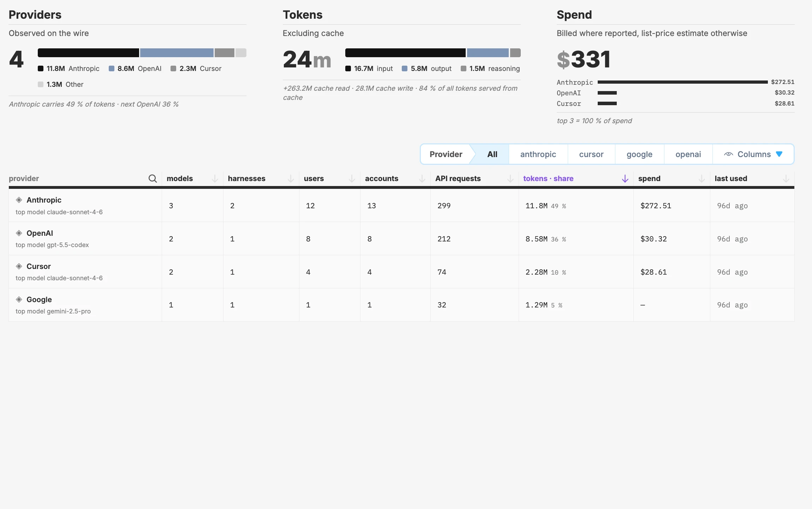Click the Cursor spend bar in Spend panel
This screenshot has height=509, width=812.
pyautogui.click(x=607, y=103)
